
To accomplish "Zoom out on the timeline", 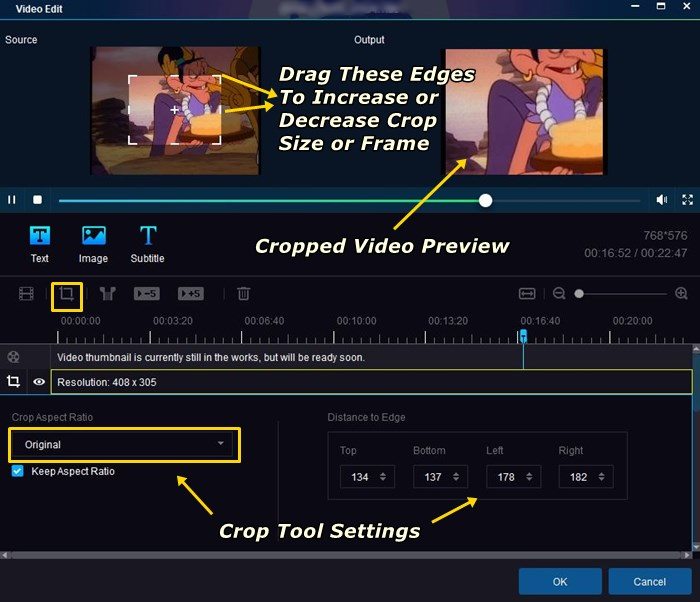I will coord(559,293).
